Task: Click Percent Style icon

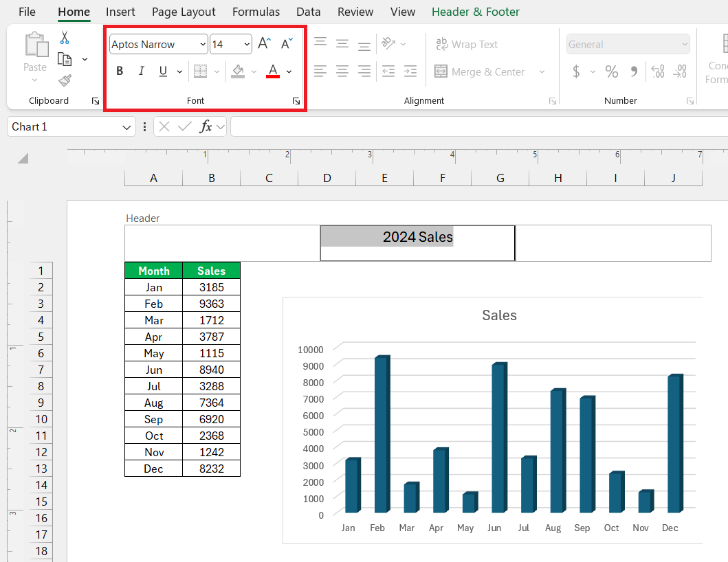Action: (x=611, y=71)
